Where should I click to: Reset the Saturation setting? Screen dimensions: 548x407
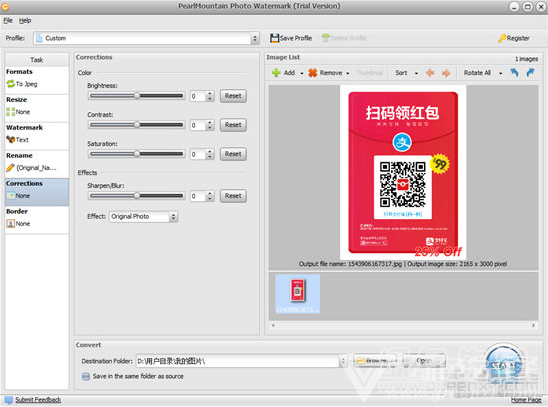tap(233, 154)
